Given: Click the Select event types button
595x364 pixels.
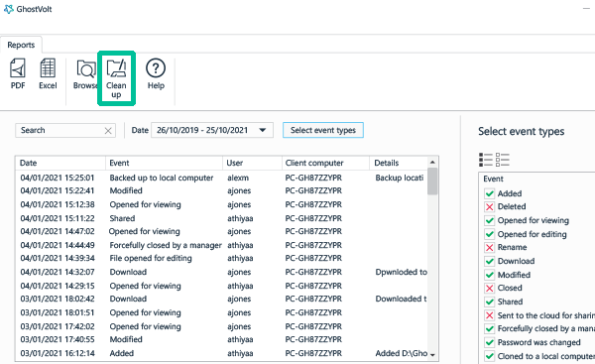Looking at the screenshot, I should coord(323,130).
